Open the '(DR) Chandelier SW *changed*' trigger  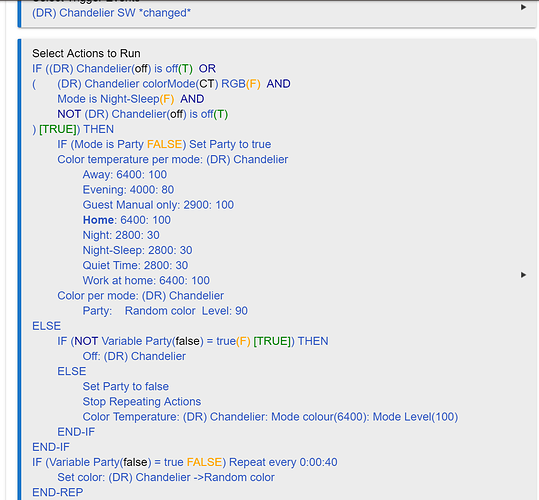tap(111, 13)
